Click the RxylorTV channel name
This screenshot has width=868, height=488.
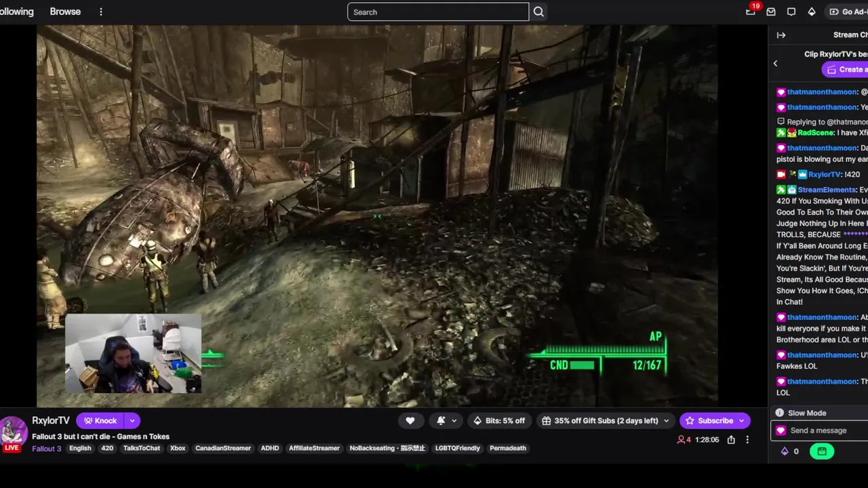pyautogui.click(x=51, y=421)
